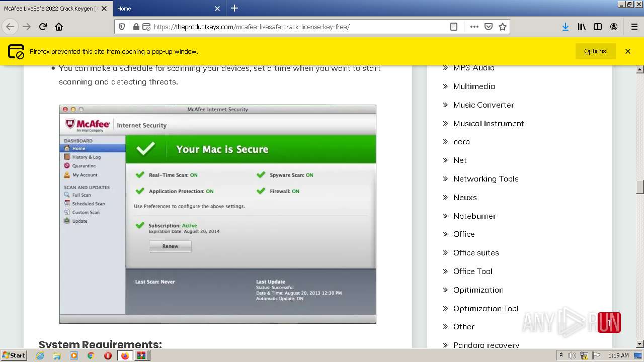
Task: Close the McAfee LiveSafe tab
Action: click(105, 9)
